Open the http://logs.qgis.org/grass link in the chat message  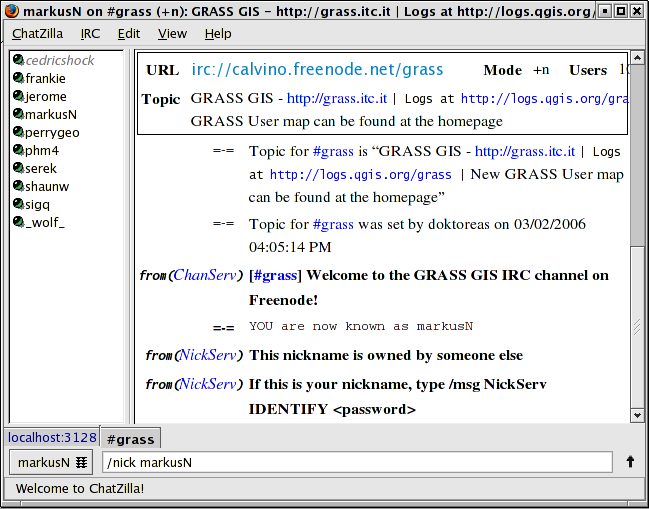coord(361,175)
